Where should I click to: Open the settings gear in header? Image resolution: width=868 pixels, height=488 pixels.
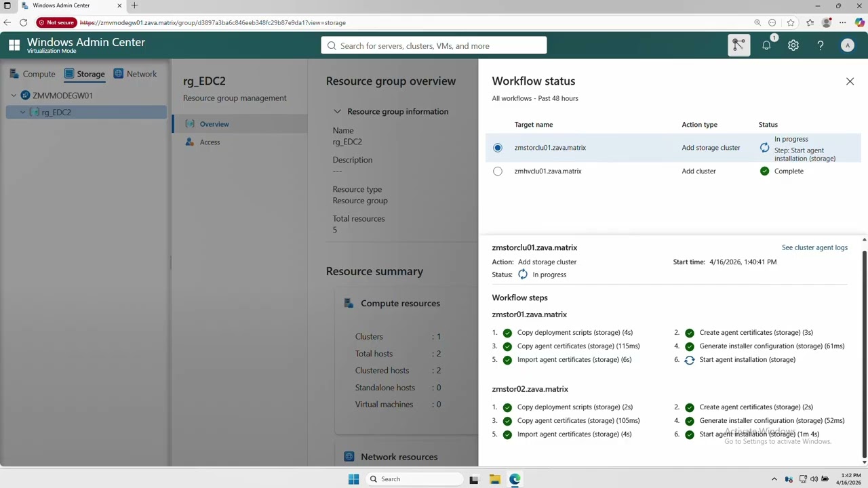pyautogui.click(x=793, y=45)
